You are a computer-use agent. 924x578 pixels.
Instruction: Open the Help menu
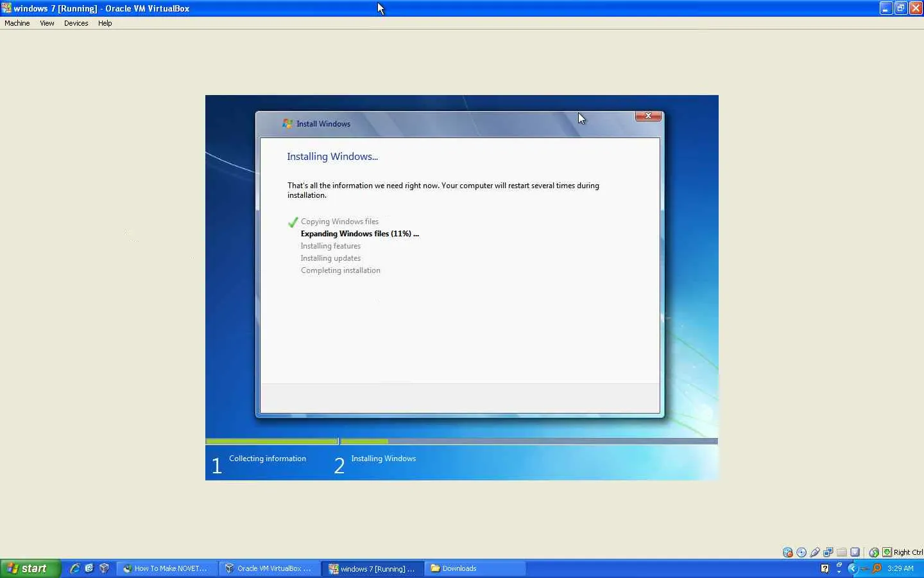[x=105, y=23]
